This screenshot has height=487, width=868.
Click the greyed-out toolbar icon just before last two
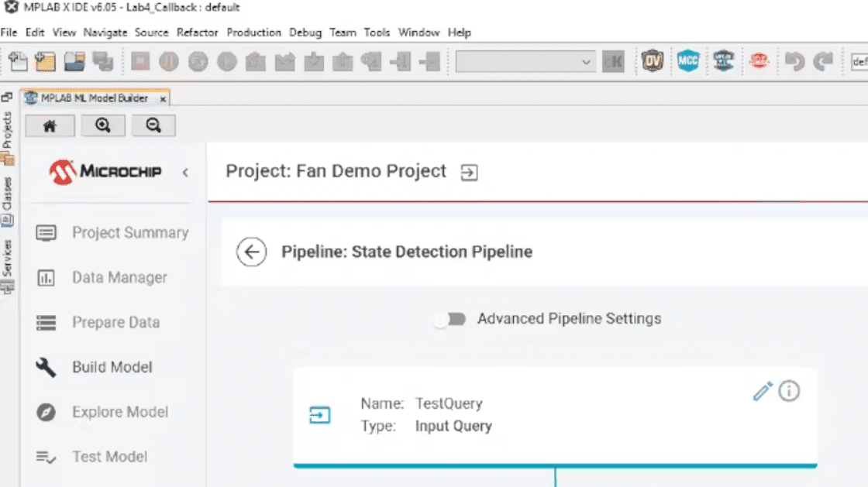[x=371, y=61]
